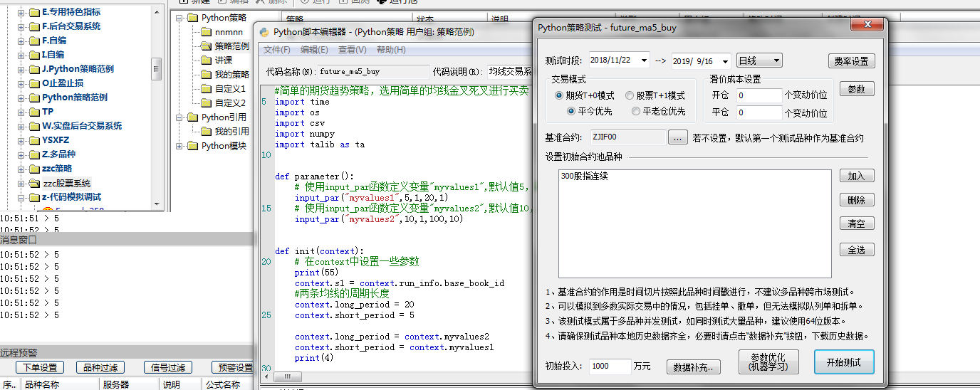The height and width of the screenshot is (390, 980).
Task: Click the folder icon beside W.实盘后台交易系统
Action: coord(34,126)
